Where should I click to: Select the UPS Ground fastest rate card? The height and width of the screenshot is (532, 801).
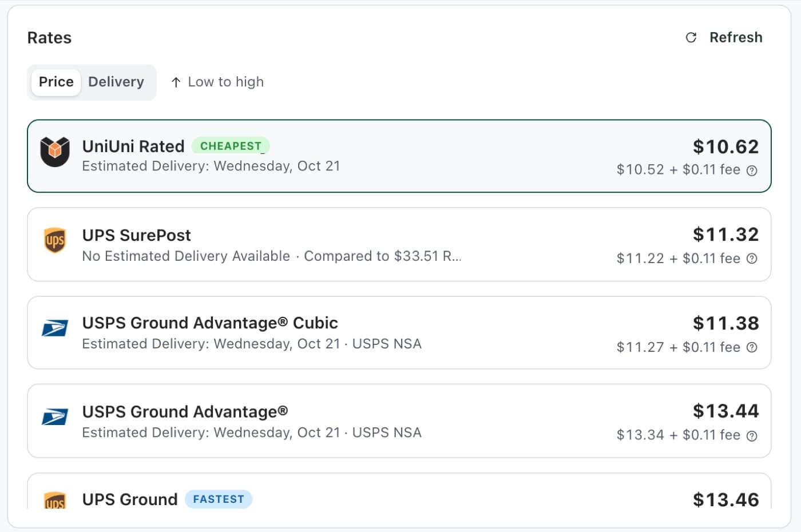coord(399,491)
